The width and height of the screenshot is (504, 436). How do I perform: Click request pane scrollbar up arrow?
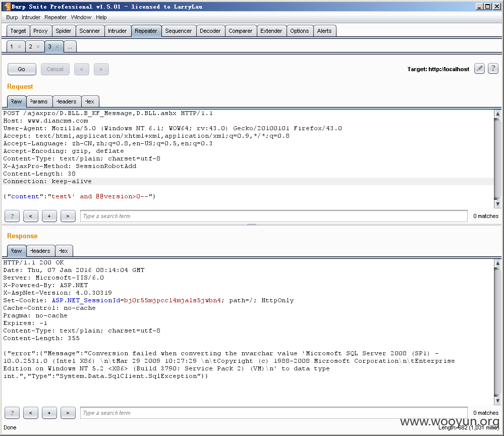(x=497, y=114)
